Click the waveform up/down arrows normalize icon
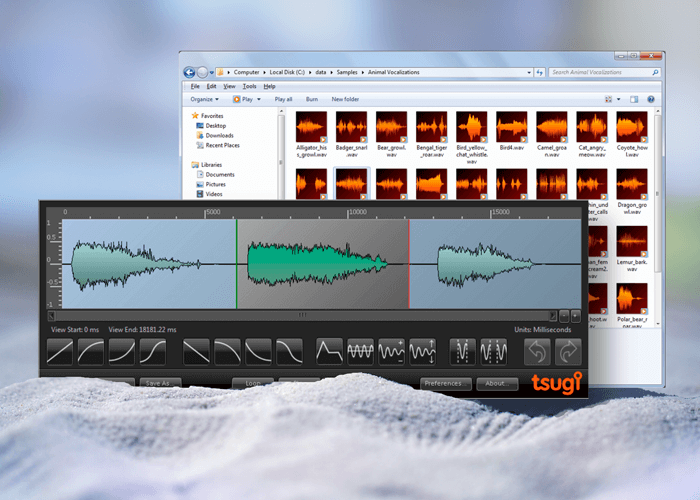 pos(422,352)
